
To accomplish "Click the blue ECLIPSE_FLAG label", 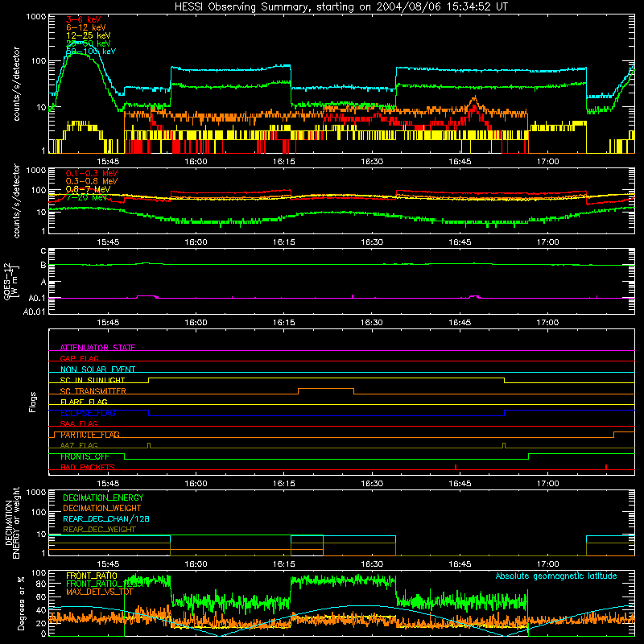I will (88, 413).
